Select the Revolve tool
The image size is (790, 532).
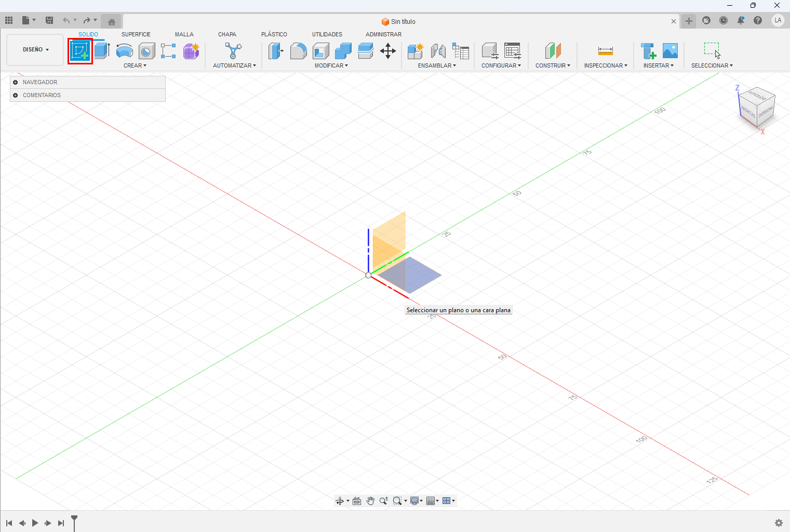point(125,51)
